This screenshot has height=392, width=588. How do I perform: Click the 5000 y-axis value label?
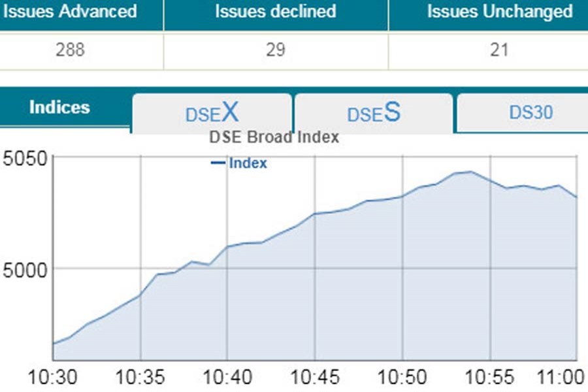tap(24, 269)
